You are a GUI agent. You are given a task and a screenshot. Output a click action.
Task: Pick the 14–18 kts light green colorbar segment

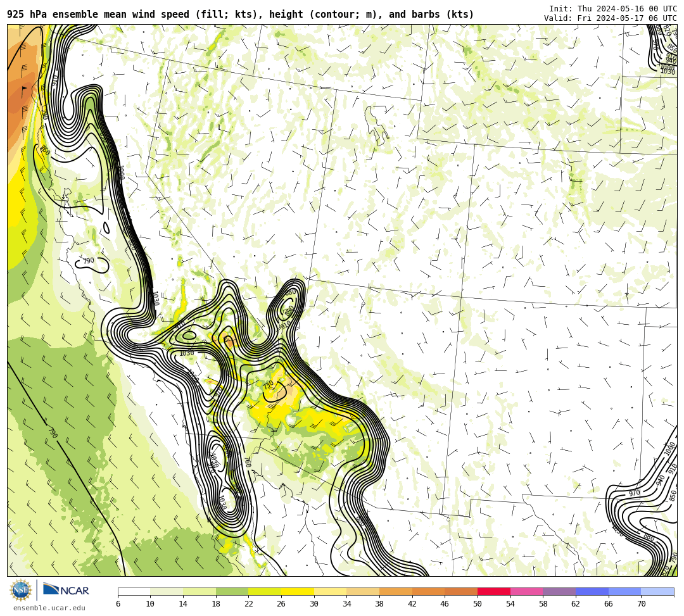click(199, 591)
